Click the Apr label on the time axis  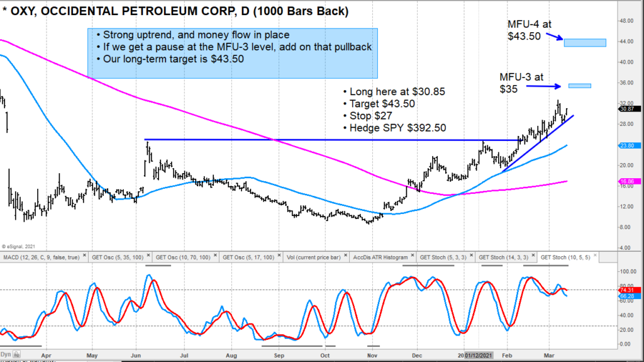pos(46,356)
